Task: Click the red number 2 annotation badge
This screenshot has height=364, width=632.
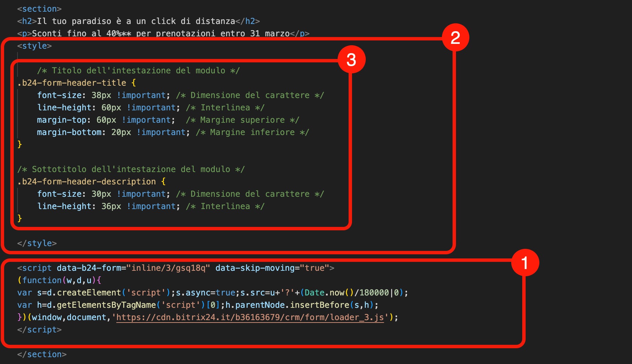Action: 455,37
